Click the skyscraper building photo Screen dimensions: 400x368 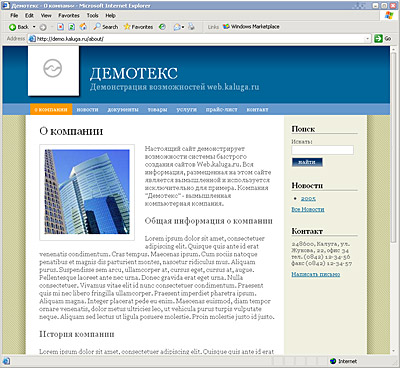(x=87, y=192)
